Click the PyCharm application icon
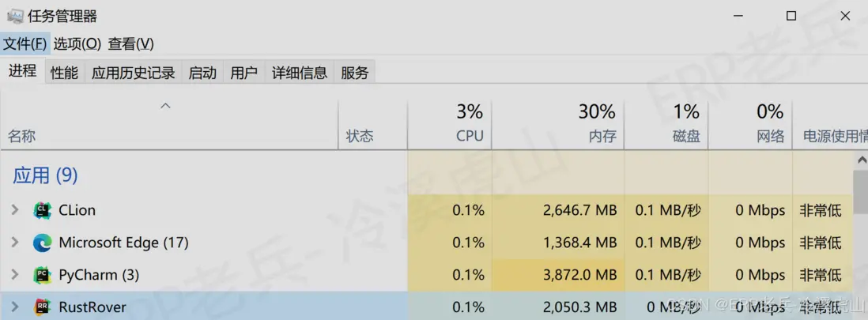Image resolution: width=868 pixels, height=320 pixels. pos(43,276)
